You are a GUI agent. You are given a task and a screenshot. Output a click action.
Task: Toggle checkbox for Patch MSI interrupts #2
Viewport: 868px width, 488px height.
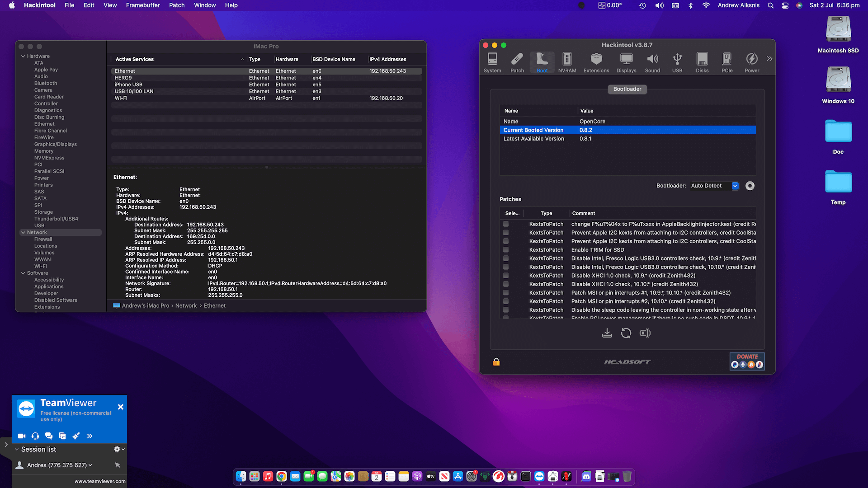point(506,301)
